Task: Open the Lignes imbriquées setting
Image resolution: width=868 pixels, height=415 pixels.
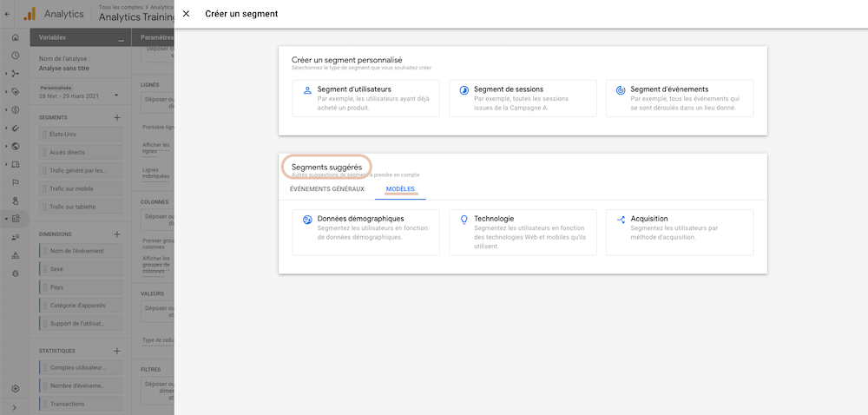Action: point(156,173)
